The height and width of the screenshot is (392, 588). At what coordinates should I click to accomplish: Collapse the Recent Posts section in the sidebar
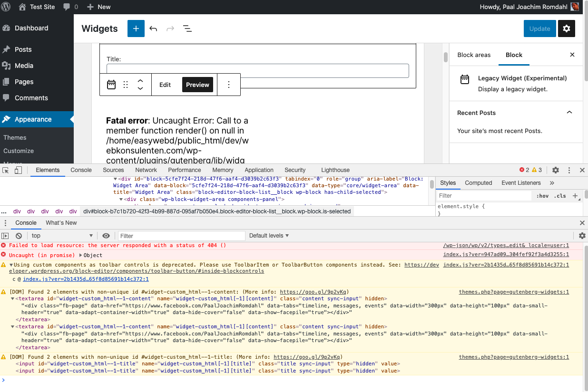569,113
